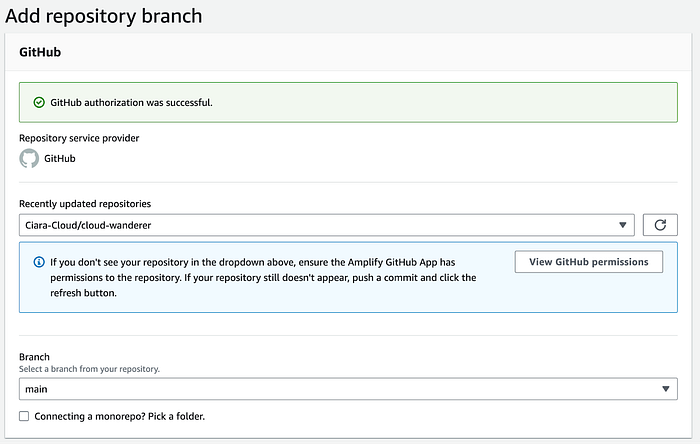Click the green success checkmark icon
This screenshot has height=444, width=700.
(39, 103)
